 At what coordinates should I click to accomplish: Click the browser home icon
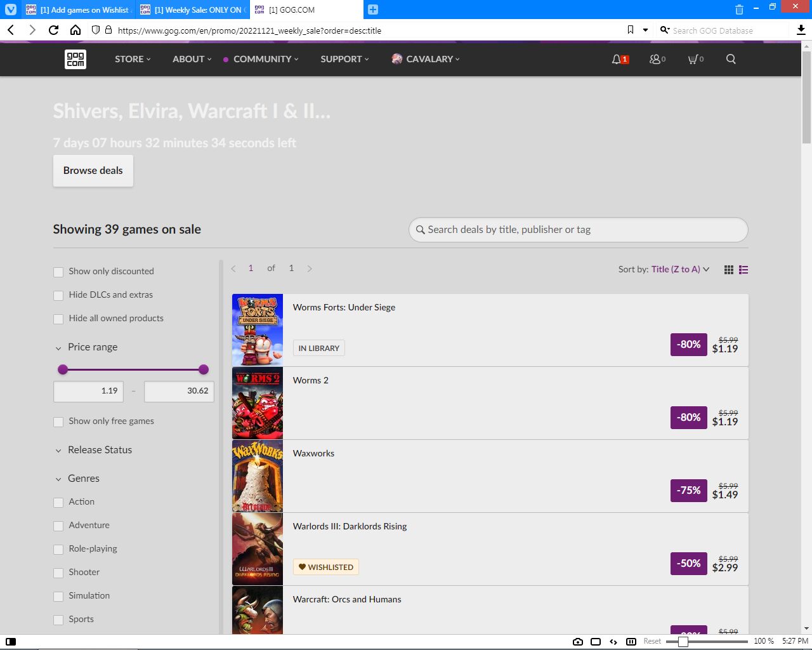[75, 30]
